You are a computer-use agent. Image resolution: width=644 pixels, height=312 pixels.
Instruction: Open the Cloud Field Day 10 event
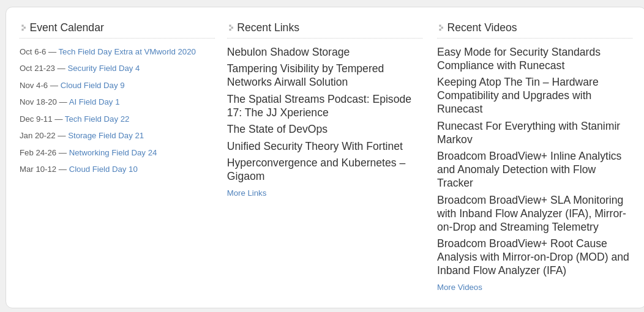103,169
